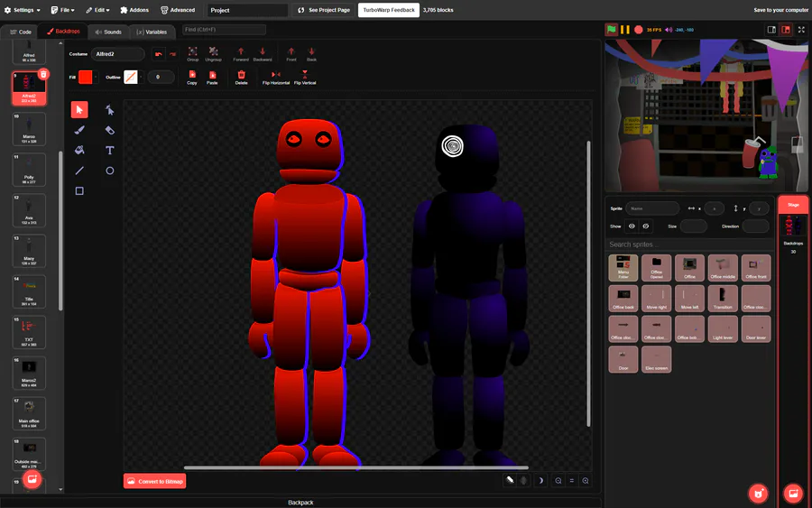Screen dimensions: 812x508
Task: Choose the Rectangle tool
Action: coord(79,191)
